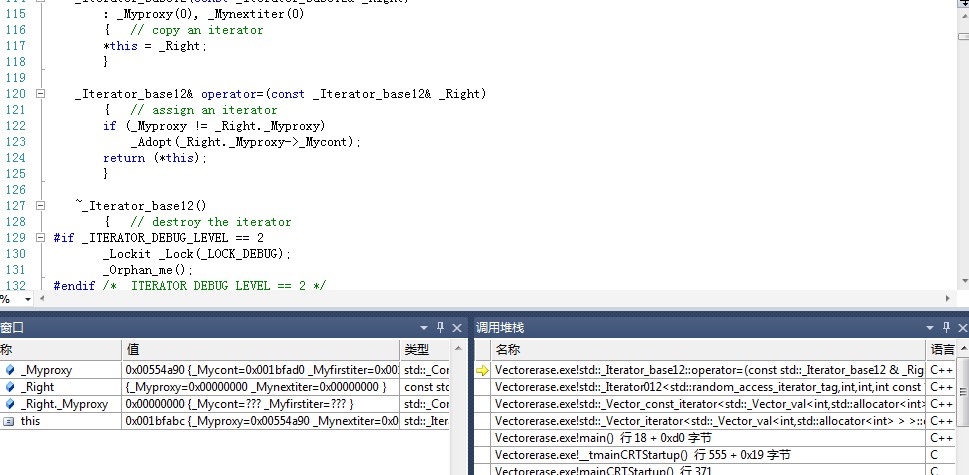Click the '// destroy the iterator' comment
This screenshot has height=475, width=969.
(211, 222)
